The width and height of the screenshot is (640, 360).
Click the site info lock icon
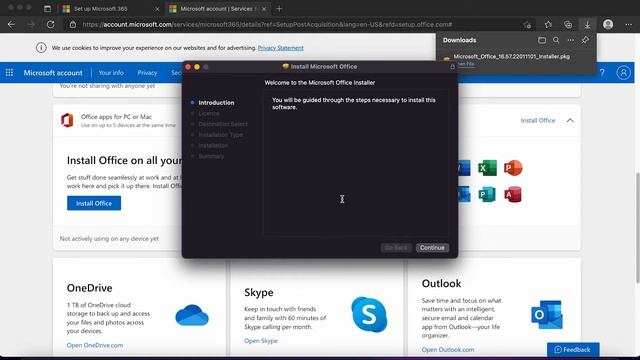coord(73,24)
